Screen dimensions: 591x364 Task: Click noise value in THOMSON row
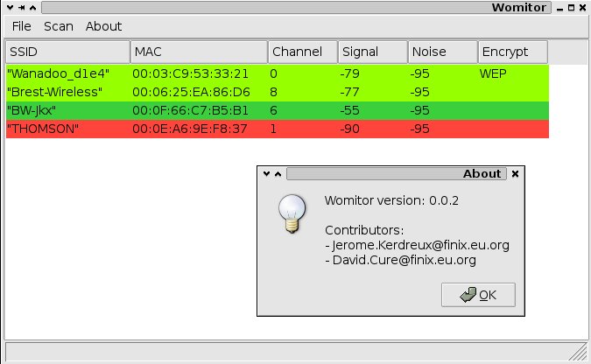tap(419, 129)
